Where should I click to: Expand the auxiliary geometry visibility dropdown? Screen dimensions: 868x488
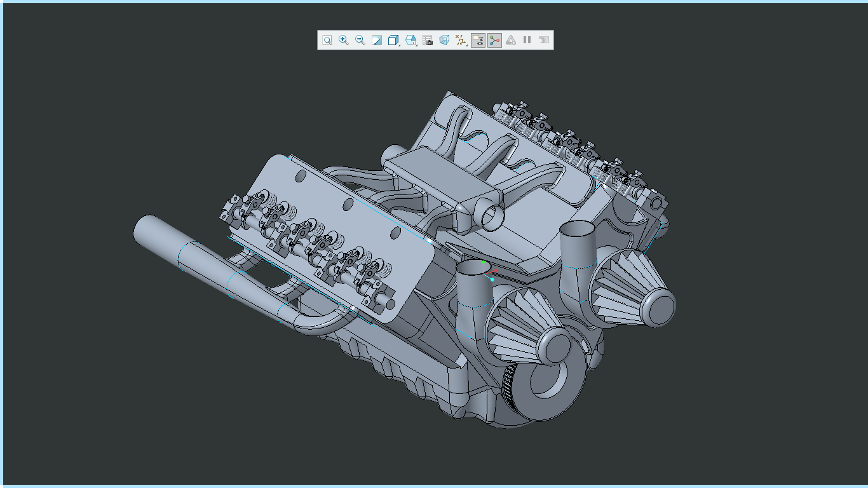pyautogui.click(x=466, y=46)
